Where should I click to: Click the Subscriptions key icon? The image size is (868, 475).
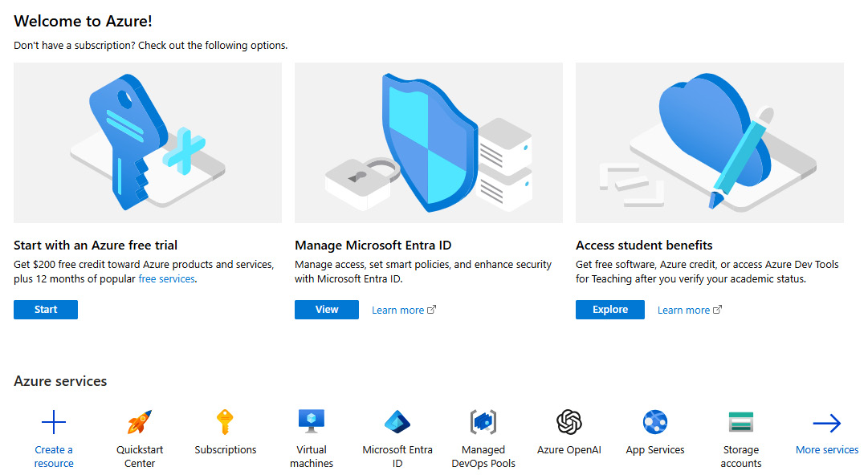(225, 421)
